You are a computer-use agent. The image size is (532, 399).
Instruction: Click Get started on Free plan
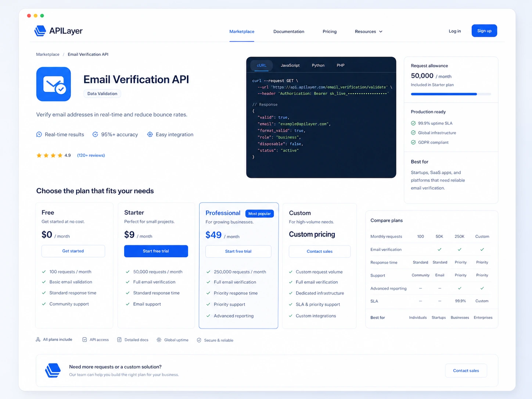click(73, 251)
